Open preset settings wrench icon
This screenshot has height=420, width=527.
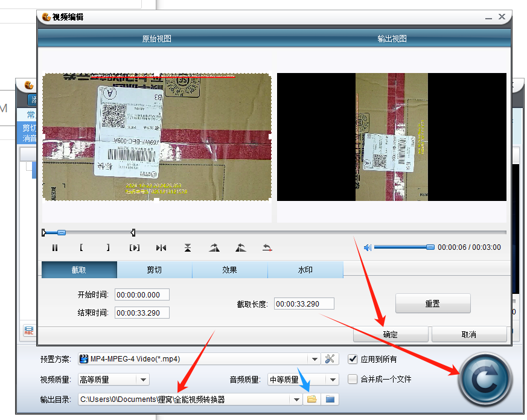pos(330,359)
